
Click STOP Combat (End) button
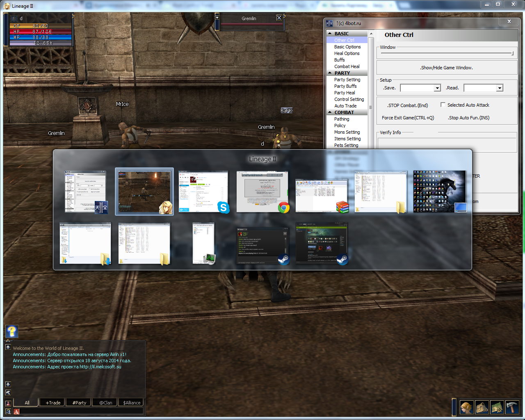tap(407, 105)
